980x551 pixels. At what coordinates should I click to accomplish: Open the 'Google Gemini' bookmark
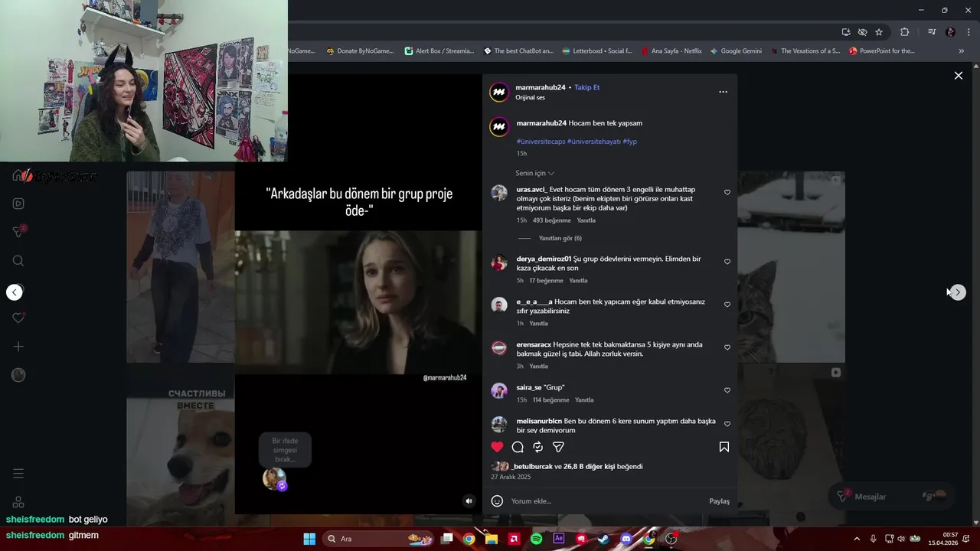pyautogui.click(x=735, y=51)
